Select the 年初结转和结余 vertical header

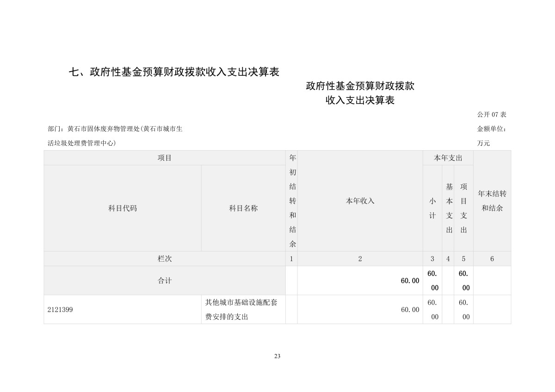292,201
